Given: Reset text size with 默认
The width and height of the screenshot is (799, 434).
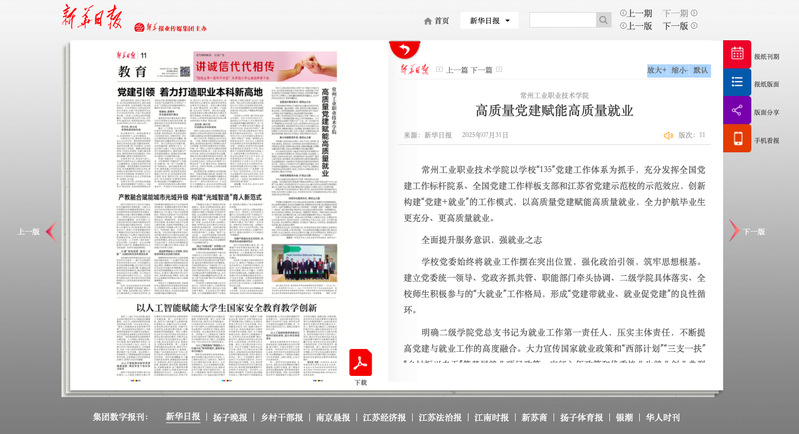Looking at the screenshot, I should click(700, 70).
